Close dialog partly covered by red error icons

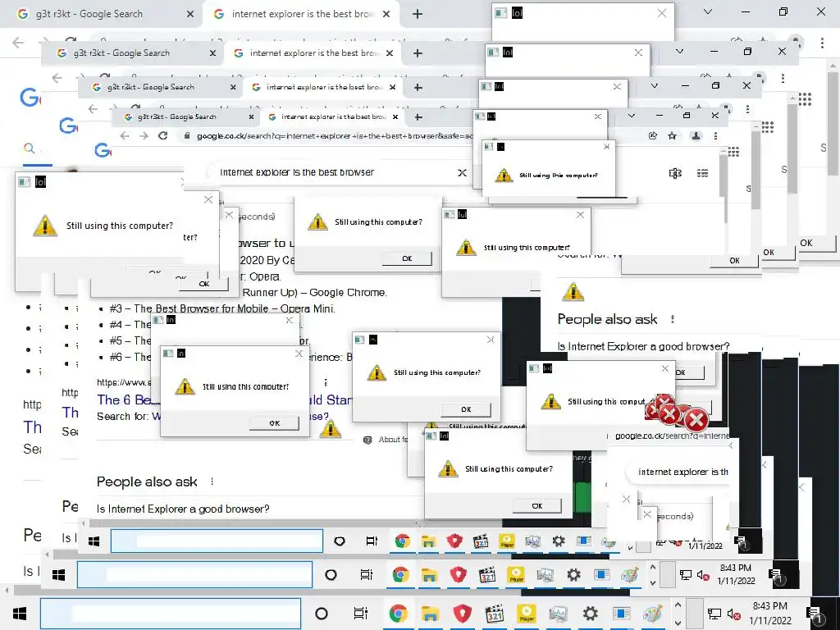[664, 368]
